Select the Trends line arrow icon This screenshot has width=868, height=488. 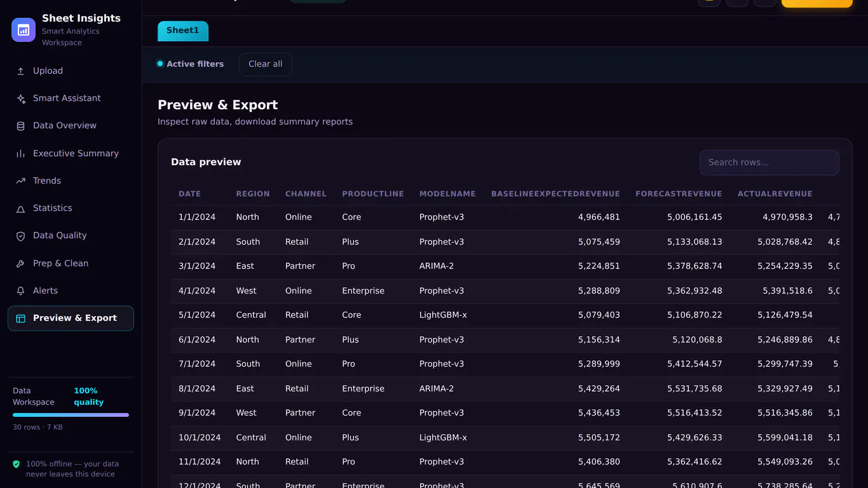point(20,181)
